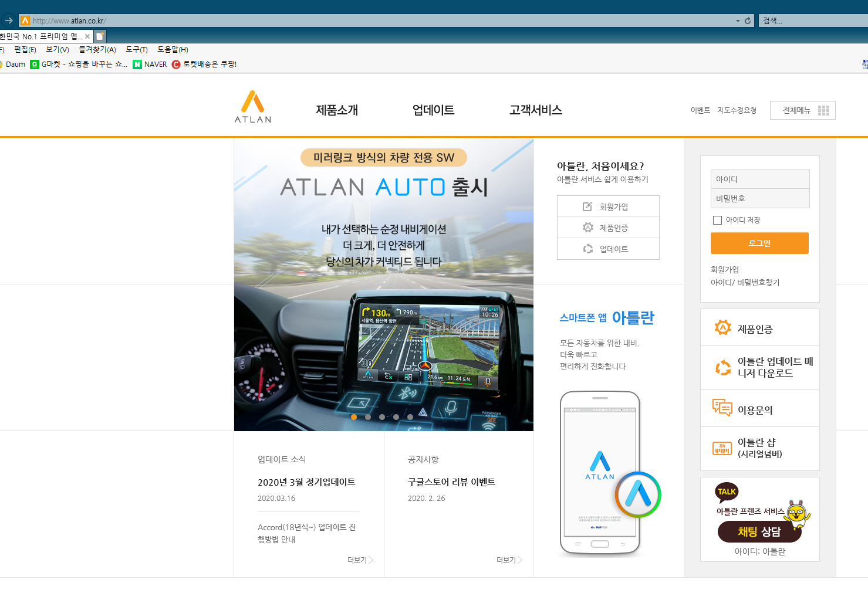Click the ATLAN AUTO 출시 banner image
868x593 pixels.
[x=384, y=284]
